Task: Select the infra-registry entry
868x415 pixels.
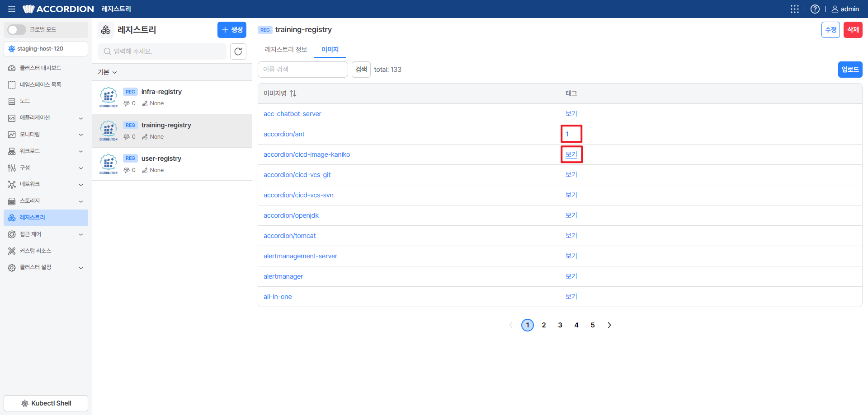Action: click(x=172, y=98)
